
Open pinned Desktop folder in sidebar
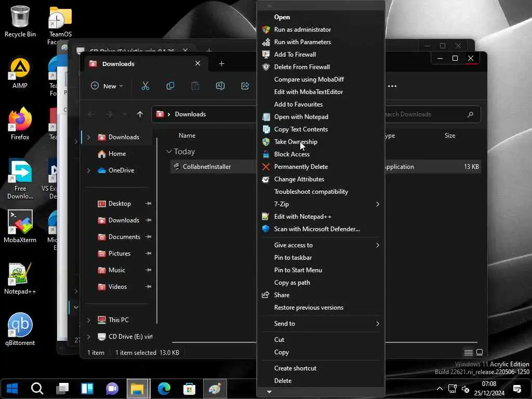click(119, 204)
